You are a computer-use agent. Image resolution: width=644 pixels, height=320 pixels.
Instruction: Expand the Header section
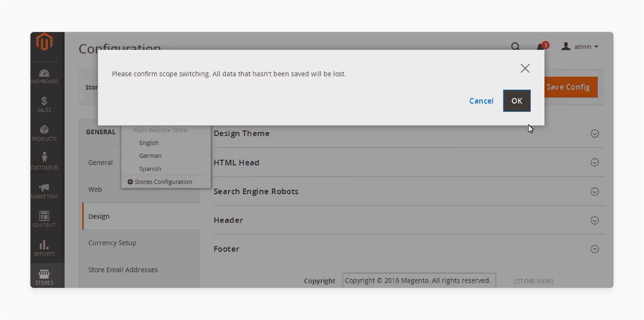(x=595, y=220)
